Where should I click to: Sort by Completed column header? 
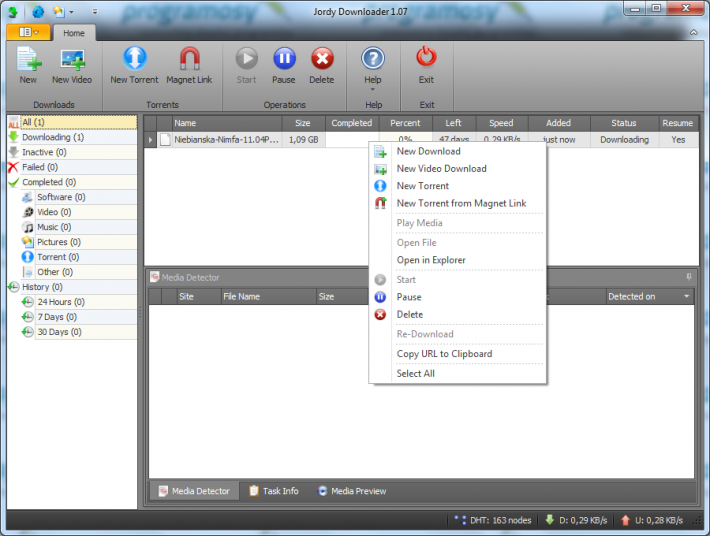coord(352,123)
